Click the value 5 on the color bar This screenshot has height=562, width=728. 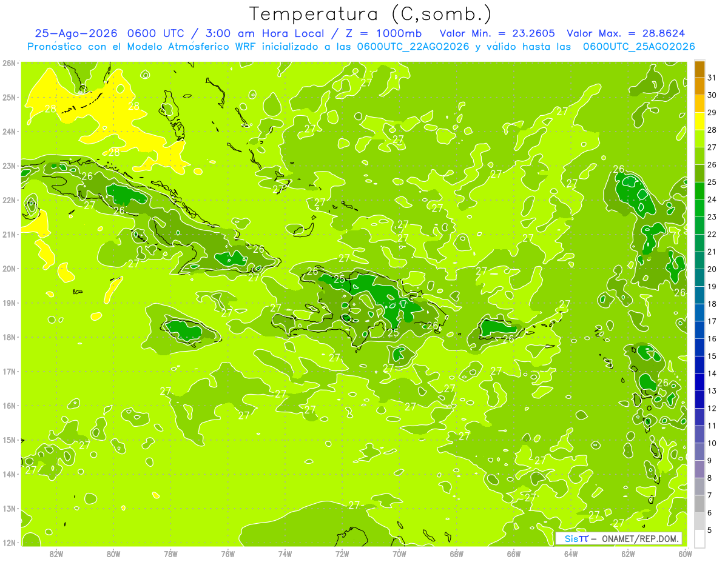710,530
